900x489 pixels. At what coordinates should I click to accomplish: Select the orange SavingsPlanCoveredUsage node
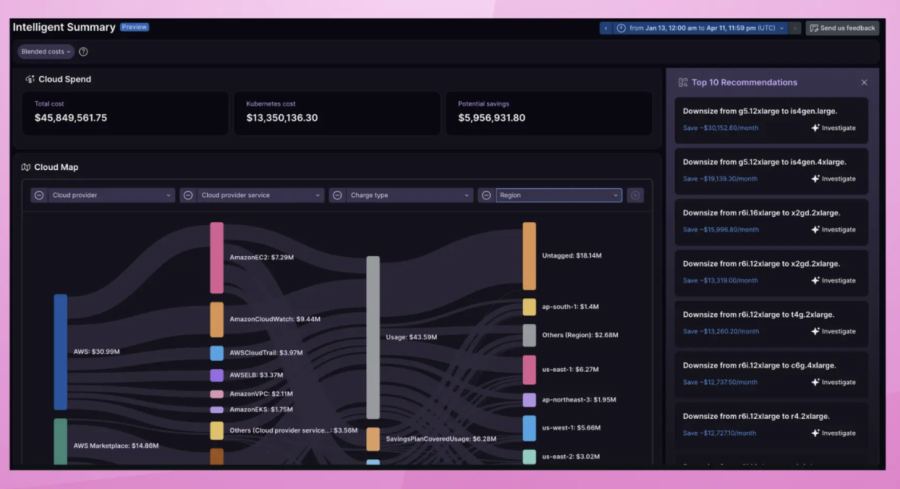(x=373, y=439)
